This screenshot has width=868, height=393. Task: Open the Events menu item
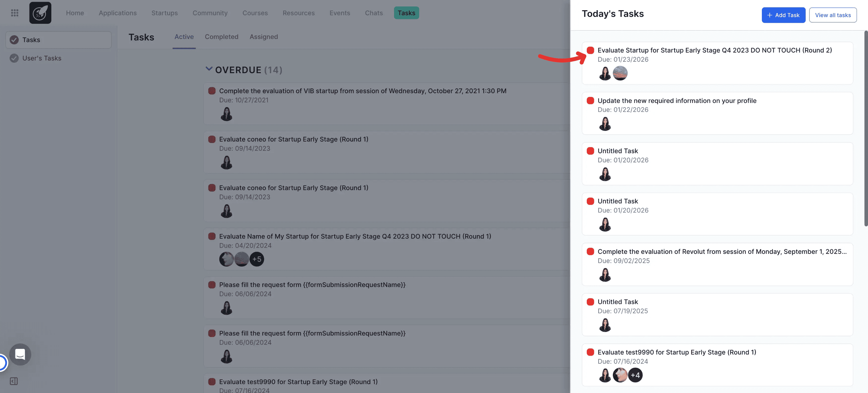(x=340, y=13)
